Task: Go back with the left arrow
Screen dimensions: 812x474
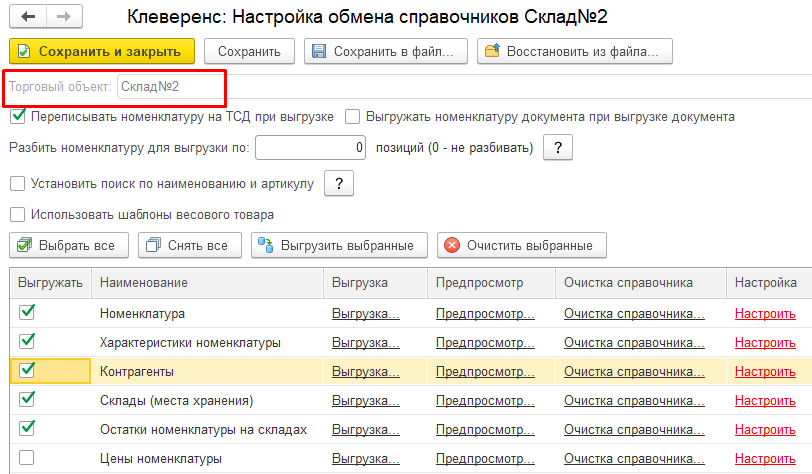Action: coord(28,17)
